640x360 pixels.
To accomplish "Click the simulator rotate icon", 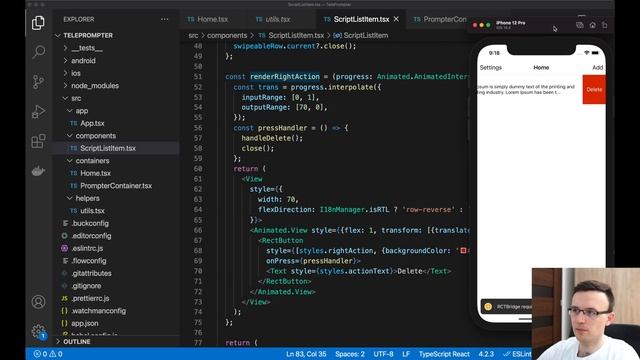I will pyautogui.click(x=605, y=25).
